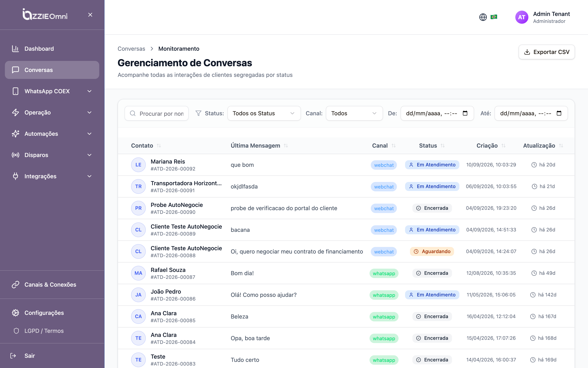This screenshot has height=368, width=588.
Task: Click the De date input field
Action: 437,113
